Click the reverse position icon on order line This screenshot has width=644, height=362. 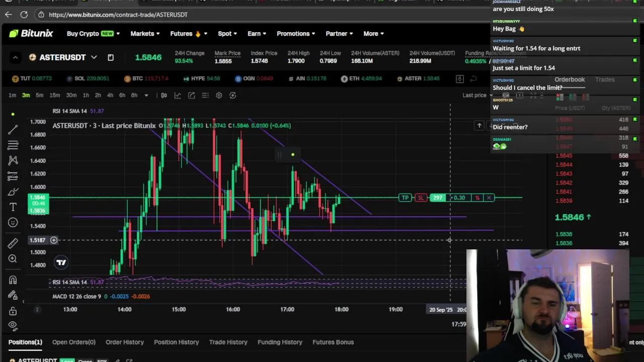477,198
